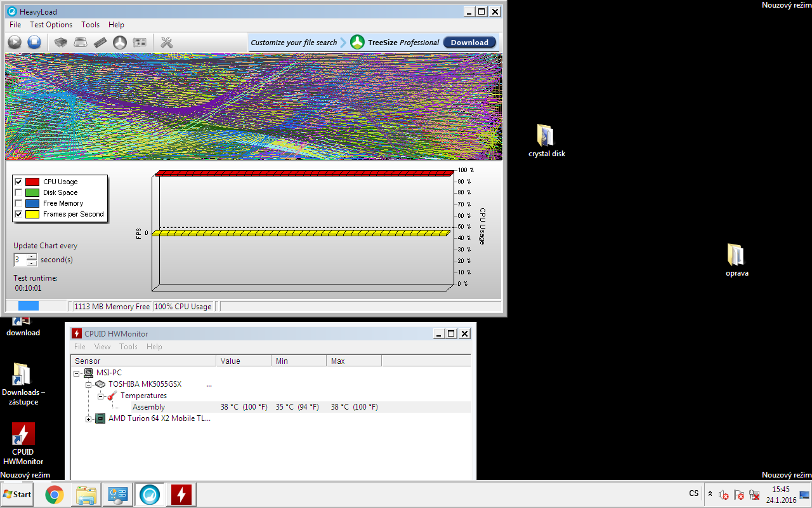Click the Windows Start button
This screenshot has width=812, height=508.
click(17, 494)
